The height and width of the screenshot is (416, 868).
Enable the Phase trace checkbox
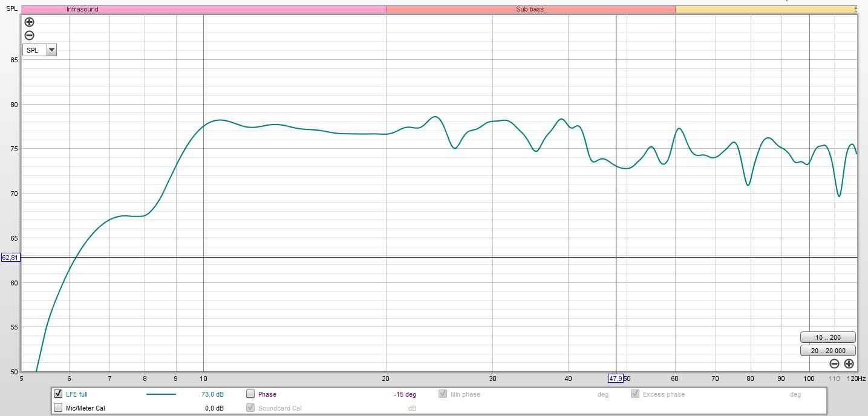tap(250, 394)
